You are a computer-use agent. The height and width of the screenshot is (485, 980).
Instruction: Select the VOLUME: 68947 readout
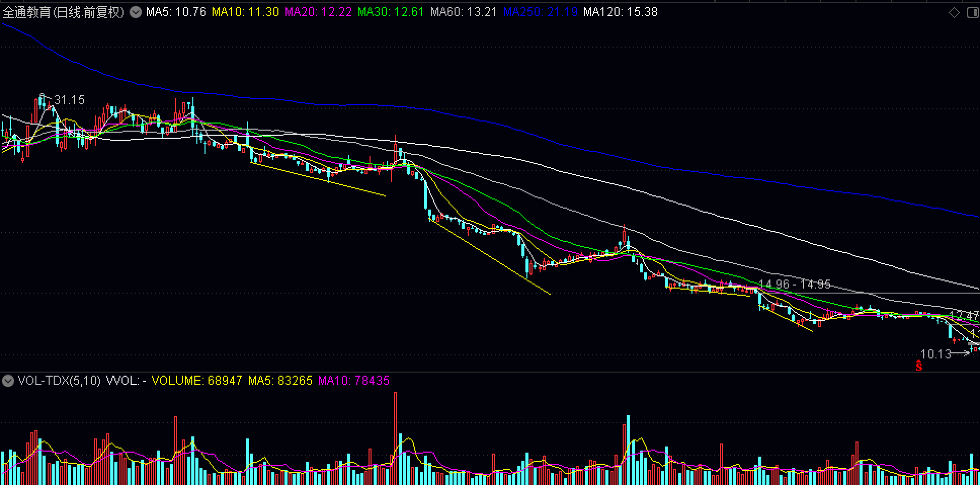pos(197,381)
